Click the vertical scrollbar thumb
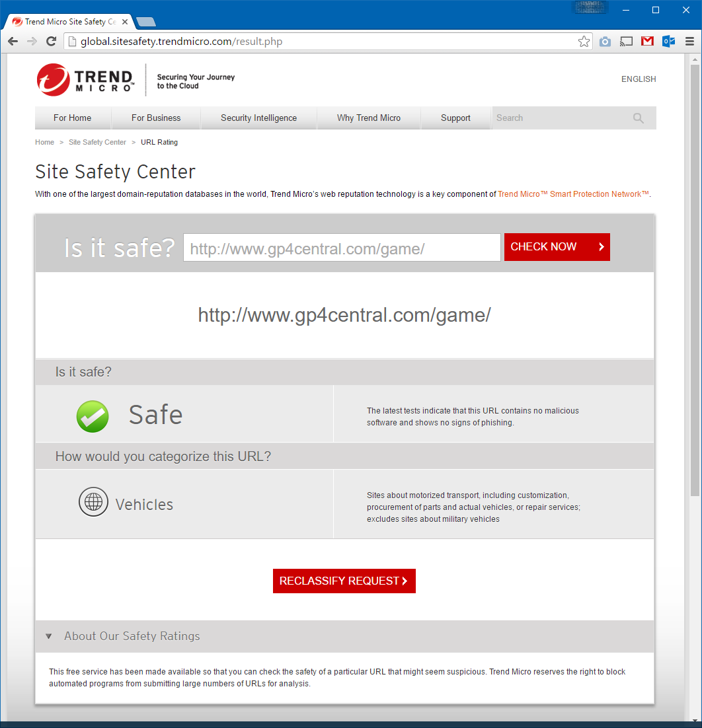 click(695, 279)
